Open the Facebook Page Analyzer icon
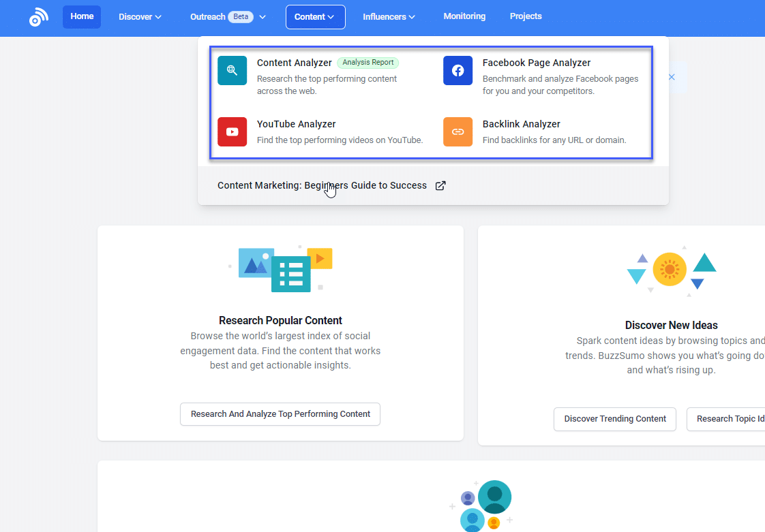The width and height of the screenshot is (765, 532). point(457,70)
